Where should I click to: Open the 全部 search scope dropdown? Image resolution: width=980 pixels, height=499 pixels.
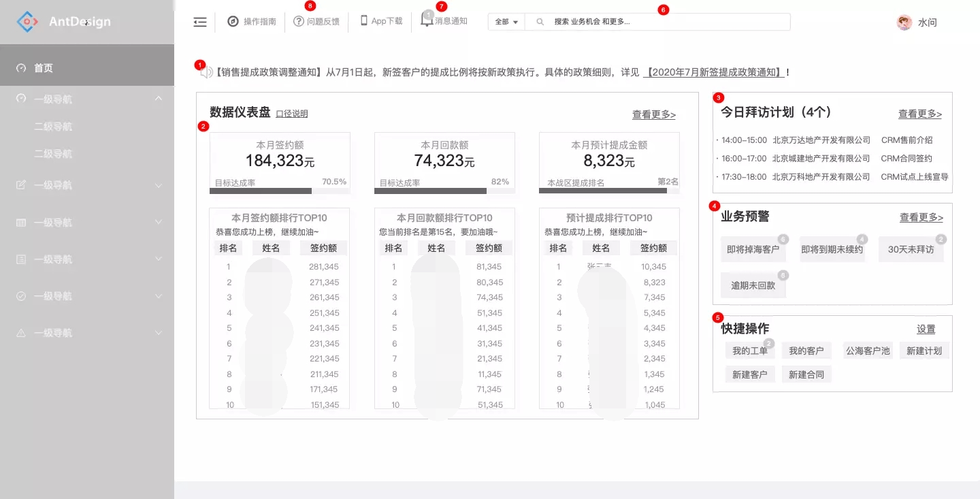click(506, 22)
